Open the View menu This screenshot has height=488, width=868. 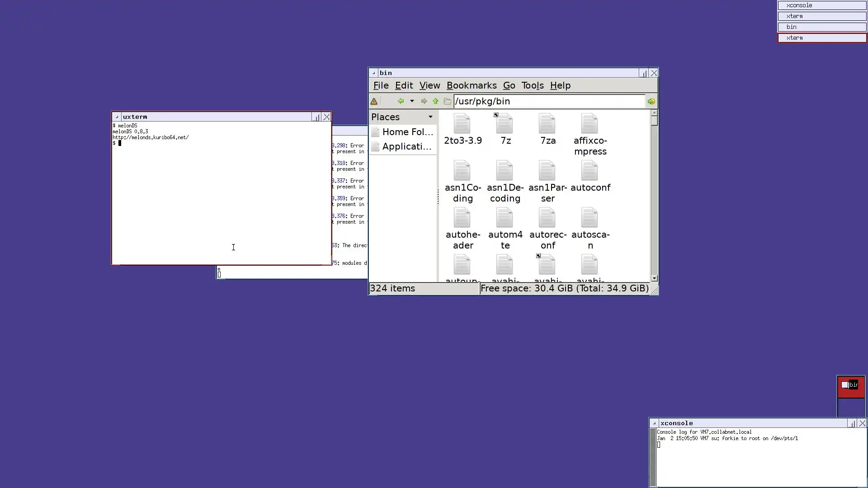click(x=429, y=85)
